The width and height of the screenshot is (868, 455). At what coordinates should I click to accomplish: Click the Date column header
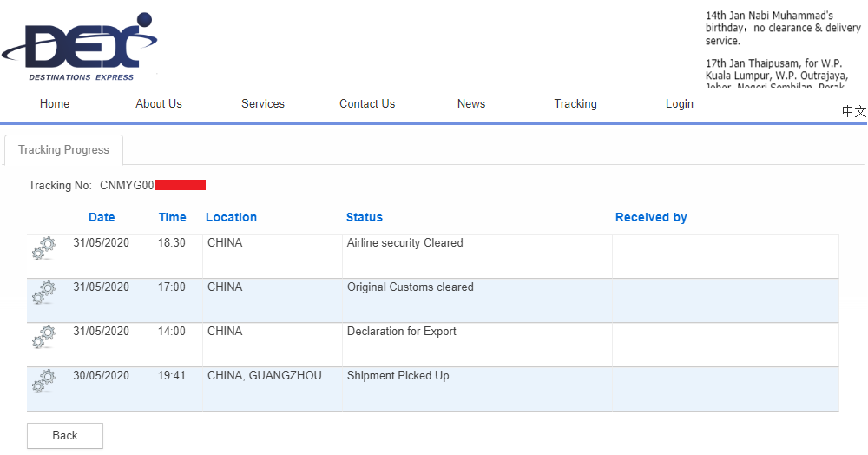[102, 217]
